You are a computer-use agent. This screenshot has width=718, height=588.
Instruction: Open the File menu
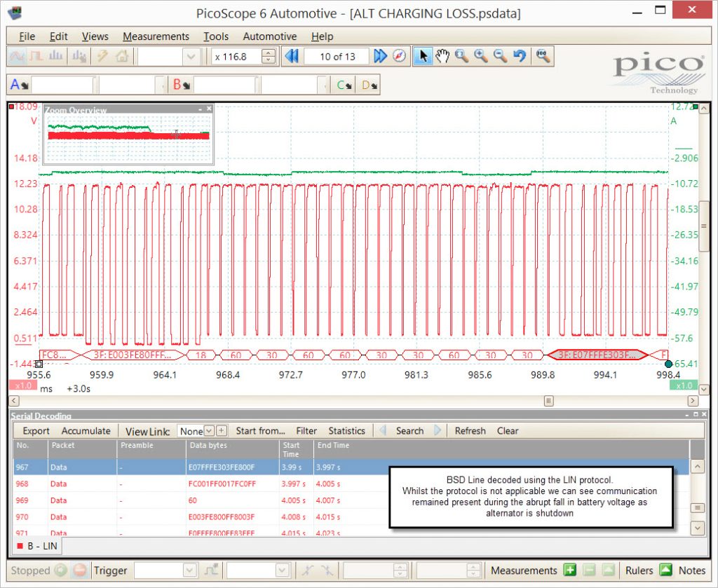(27, 36)
